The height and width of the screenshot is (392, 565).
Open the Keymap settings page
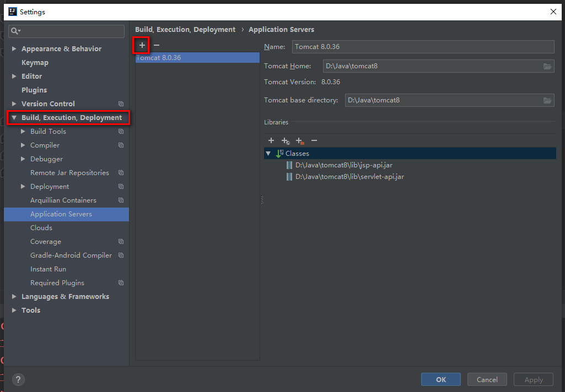point(35,63)
